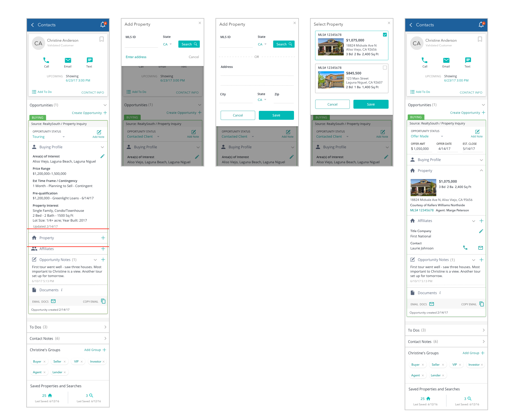Click Email Docs envelope in left screen
The height and width of the screenshot is (420, 521).
(x=53, y=301)
